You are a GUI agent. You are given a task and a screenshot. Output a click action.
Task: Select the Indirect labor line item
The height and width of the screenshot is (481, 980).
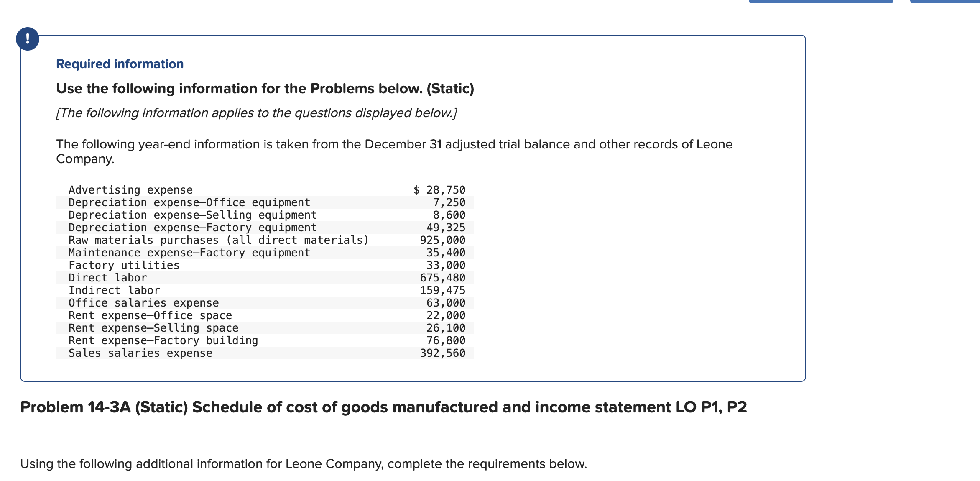(114, 290)
